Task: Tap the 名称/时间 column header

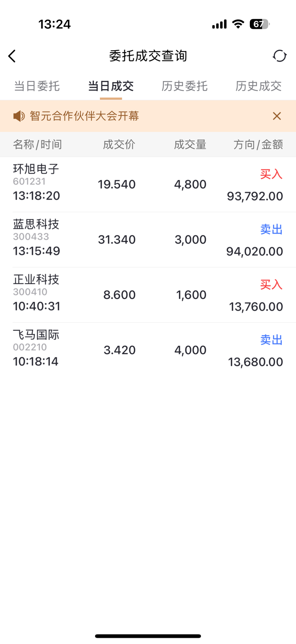Action: 37,145
